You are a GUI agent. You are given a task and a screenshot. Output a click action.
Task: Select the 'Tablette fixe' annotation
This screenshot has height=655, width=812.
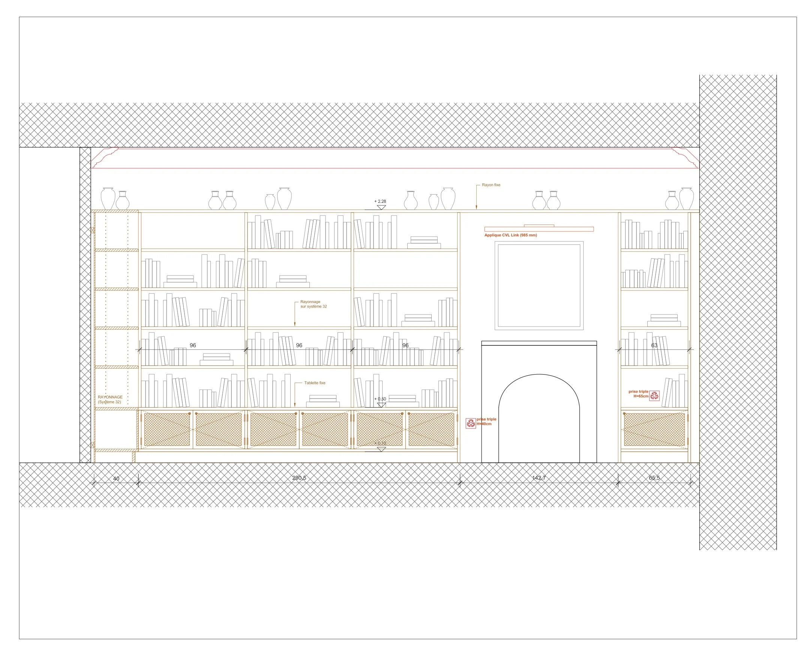point(314,382)
